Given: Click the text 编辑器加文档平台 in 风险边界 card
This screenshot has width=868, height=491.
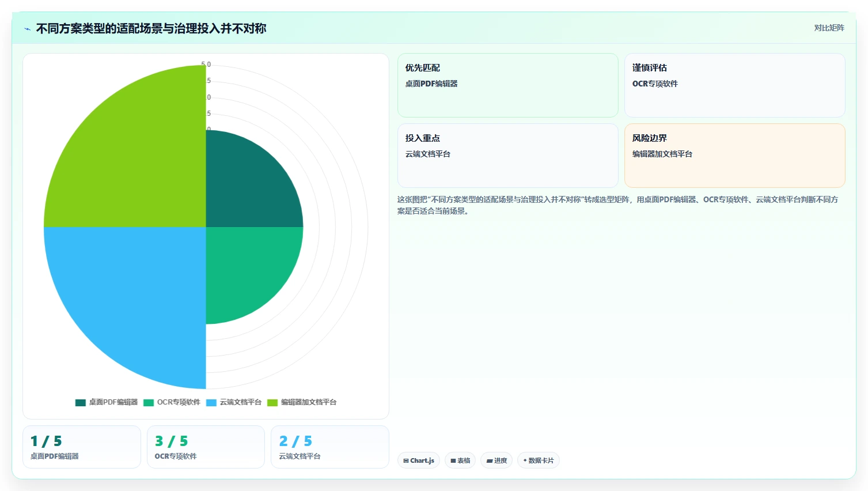Looking at the screenshot, I should point(662,154).
